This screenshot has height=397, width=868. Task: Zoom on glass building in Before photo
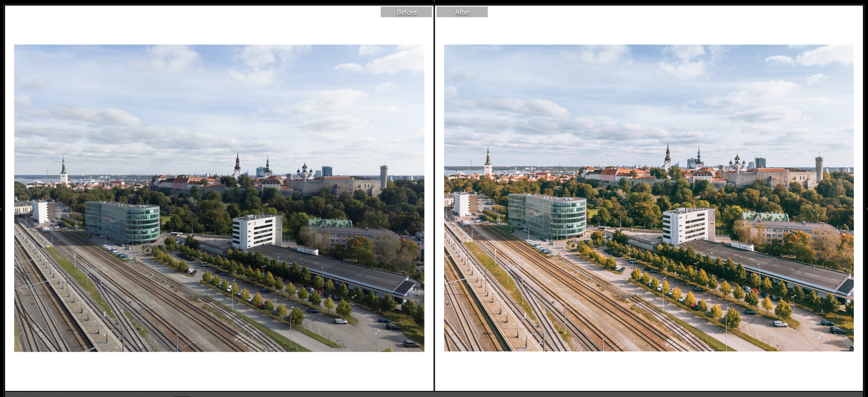point(123,222)
